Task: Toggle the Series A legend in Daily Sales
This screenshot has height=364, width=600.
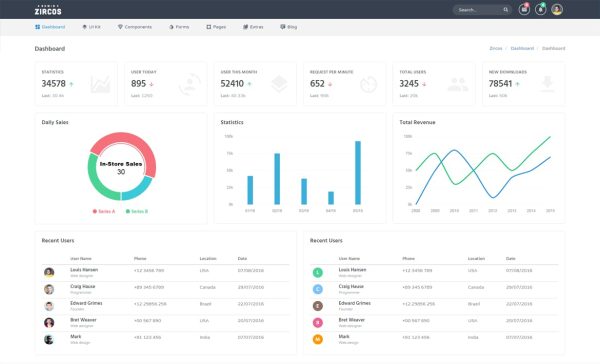Action: pyautogui.click(x=104, y=211)
